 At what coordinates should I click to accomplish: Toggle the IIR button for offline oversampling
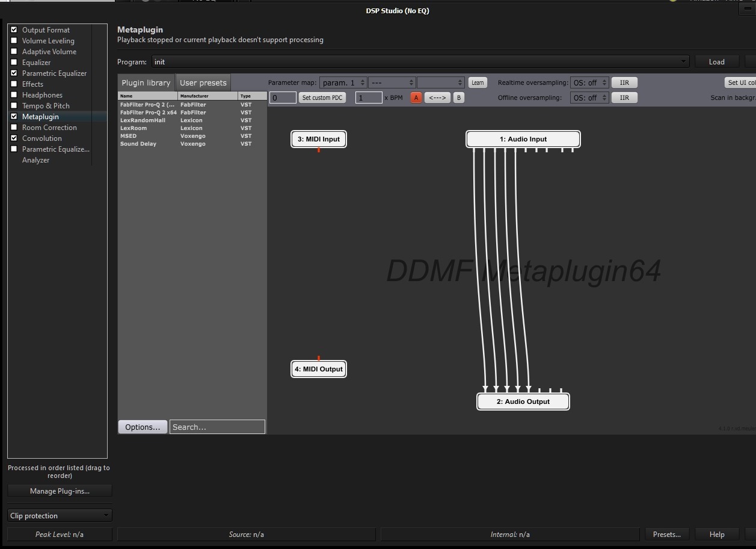(624, 98)
